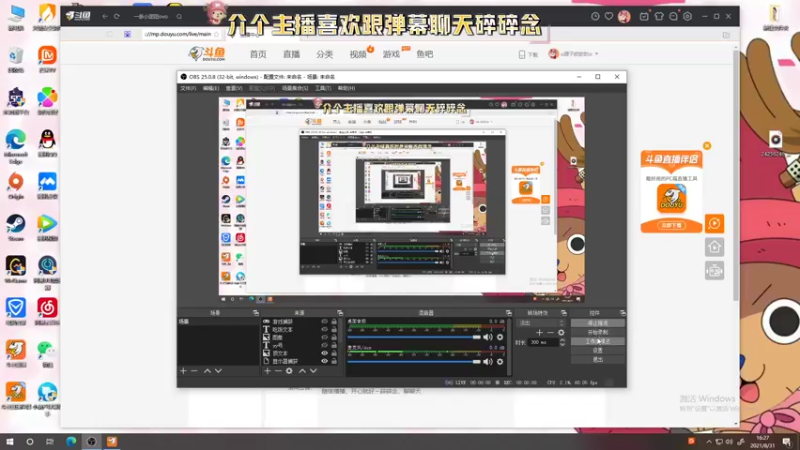This screenshot has width=800, height=450.
Task: Move scene up in 场景 panel
Action: pyautogui.click(x=207, y=371)
